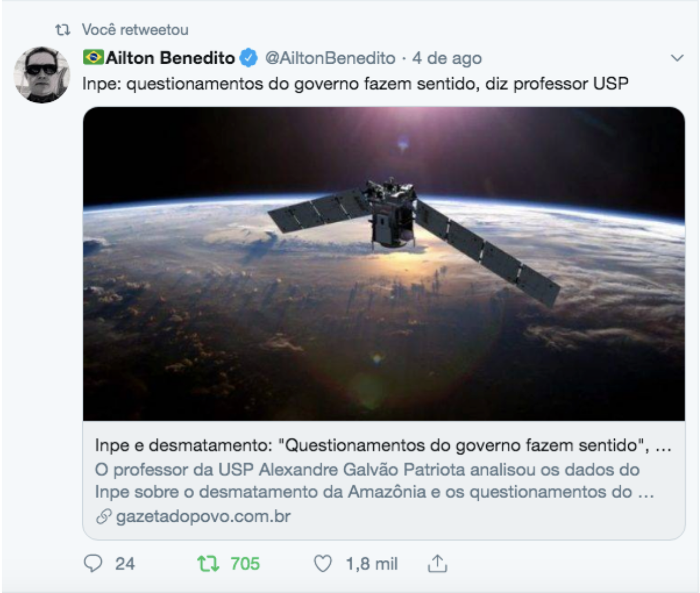
Task: Click the share upload arrow icon
Action: [437, 563]
